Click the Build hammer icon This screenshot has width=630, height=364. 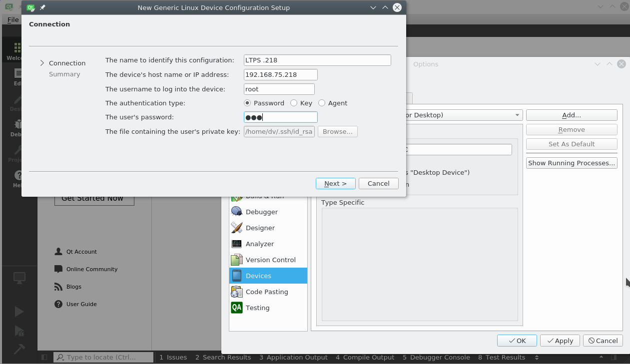[x=19, y=349]
